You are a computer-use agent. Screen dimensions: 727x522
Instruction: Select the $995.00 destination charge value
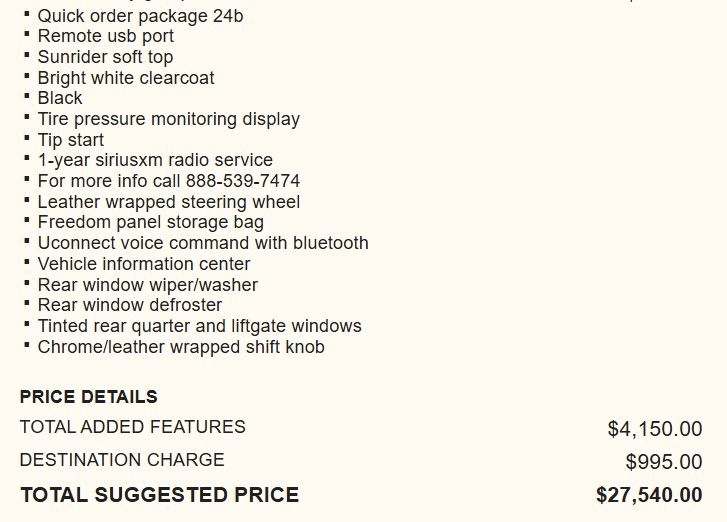[x=664, y=462]
